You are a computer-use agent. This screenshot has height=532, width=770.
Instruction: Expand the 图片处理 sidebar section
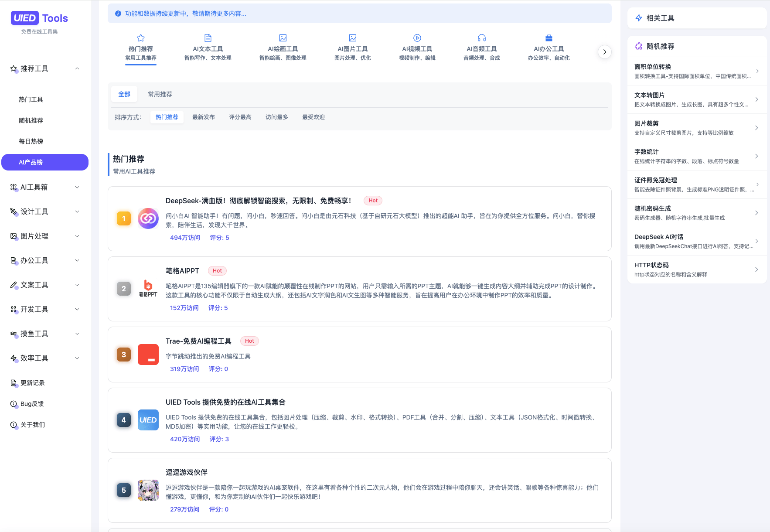(x=77, y=236)
